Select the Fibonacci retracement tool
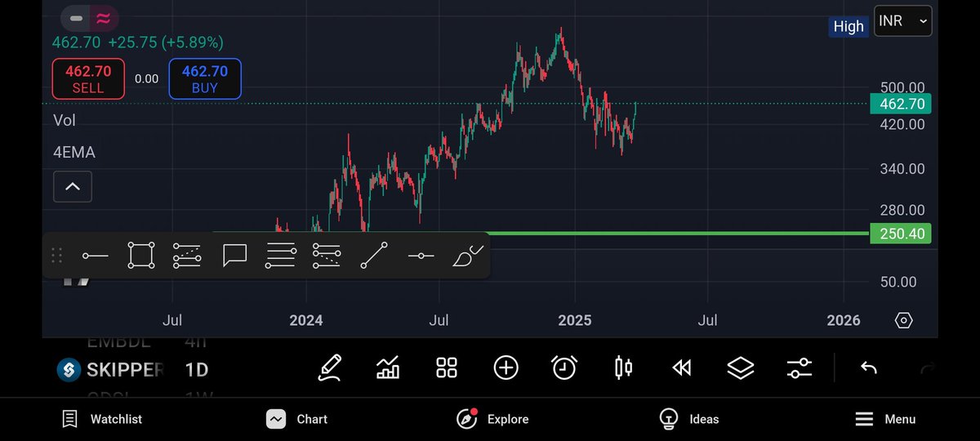The height and width of the screenshot is (441, 980). click(x=327, y=256)
